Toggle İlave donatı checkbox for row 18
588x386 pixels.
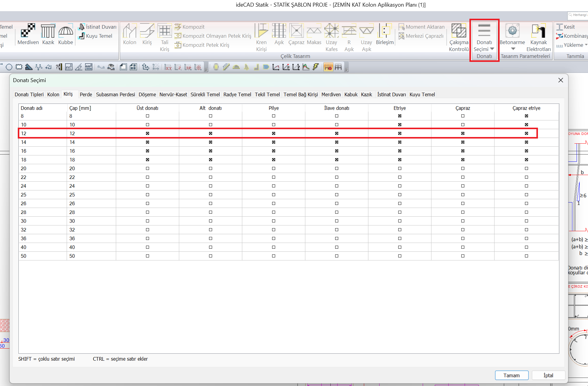coord(337,160)
